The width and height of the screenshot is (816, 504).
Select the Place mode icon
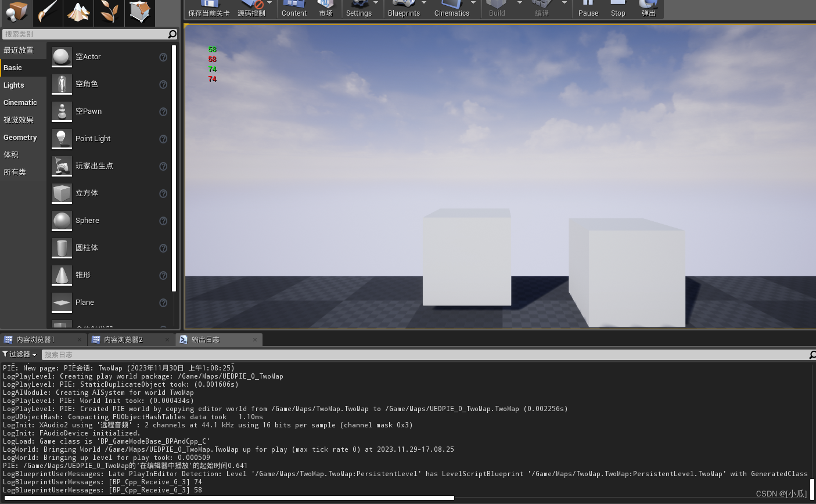[16, 13]
